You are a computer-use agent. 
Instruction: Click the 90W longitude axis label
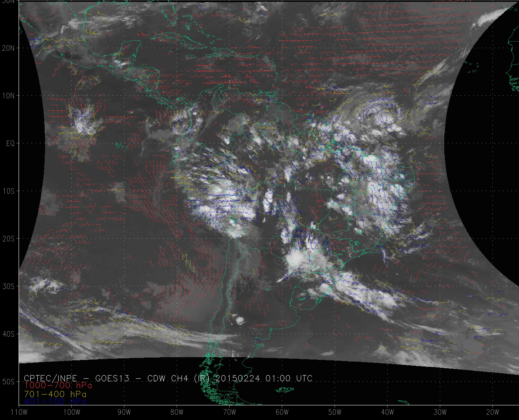tap(124, 412)
